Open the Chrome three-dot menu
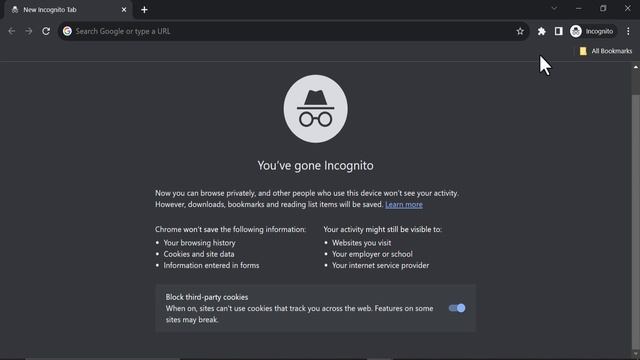Image resolution: width=640 pixels, height=360 pixels. (x=628, y=31)
